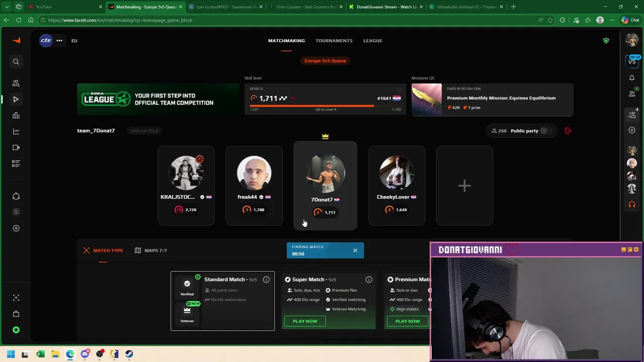Open KRALJSTOC player card

pos(186,186)
